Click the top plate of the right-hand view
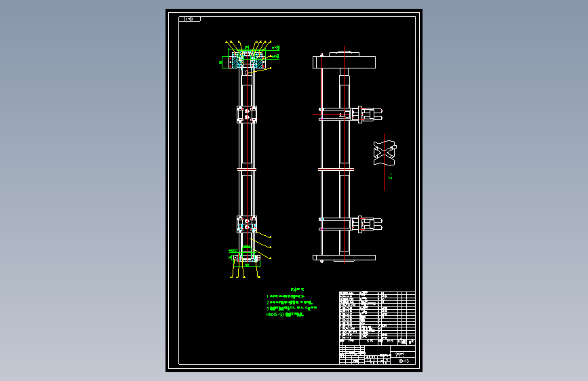The height and width of the screenshot is (381, 588). [344, 62]
